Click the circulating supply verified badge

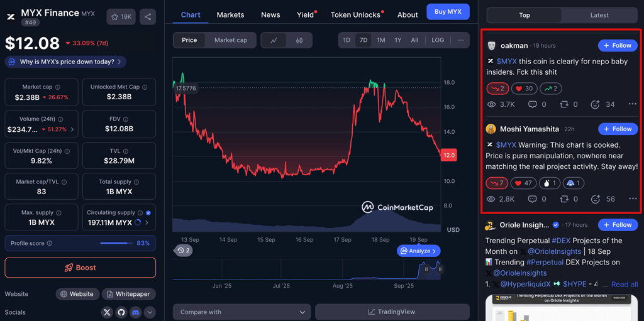tap(148, 212)
